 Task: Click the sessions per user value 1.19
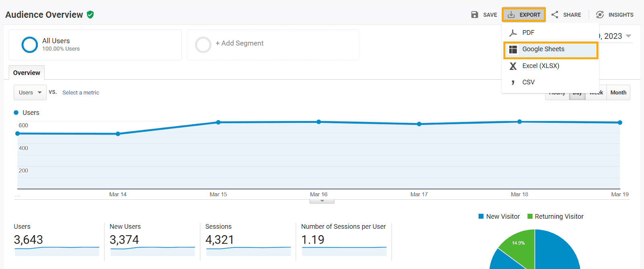pos(313,240)
